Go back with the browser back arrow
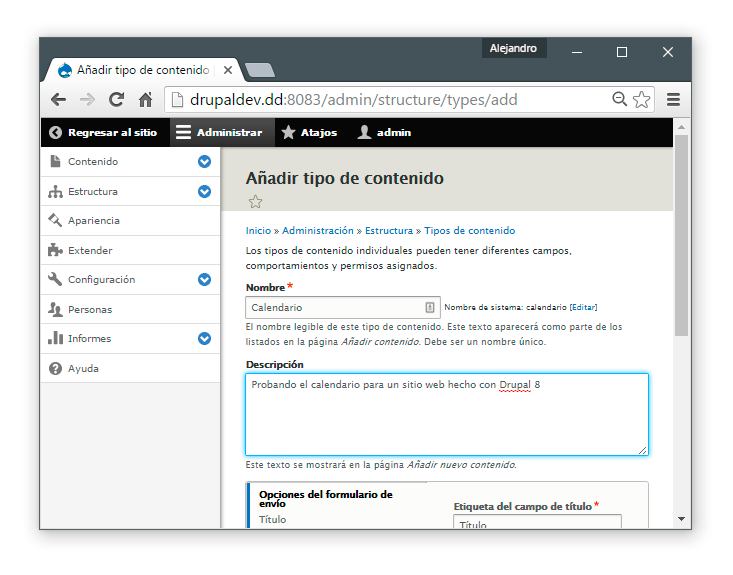The height and width of the screenshot is (575, 733). click(x=58, y=100)
